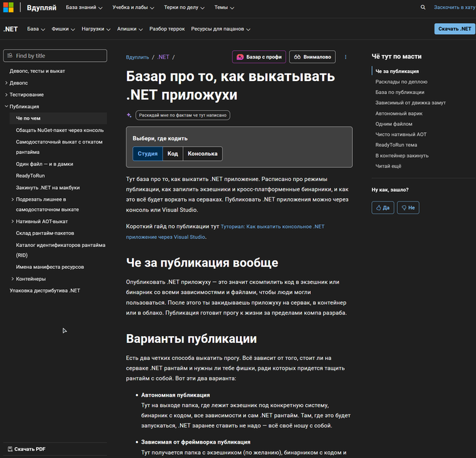Click the Вдупляй site title

click(x=41, y=7)
